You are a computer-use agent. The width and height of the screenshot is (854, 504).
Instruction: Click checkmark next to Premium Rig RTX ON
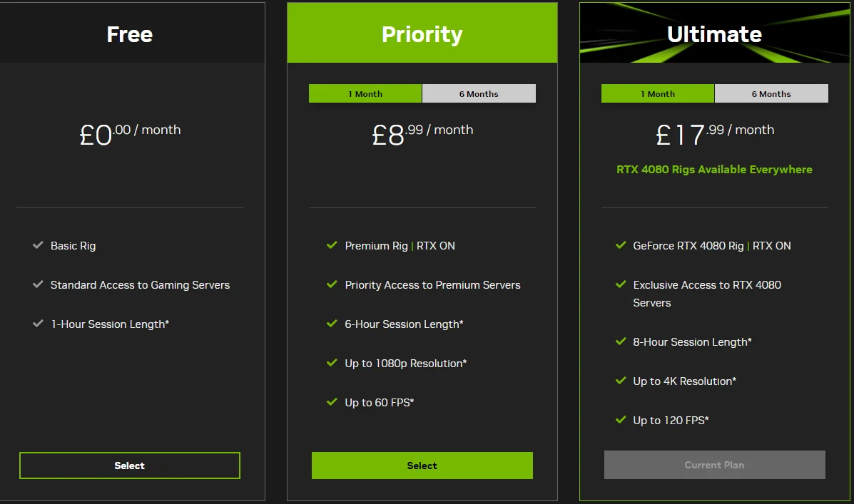point(332,245)
